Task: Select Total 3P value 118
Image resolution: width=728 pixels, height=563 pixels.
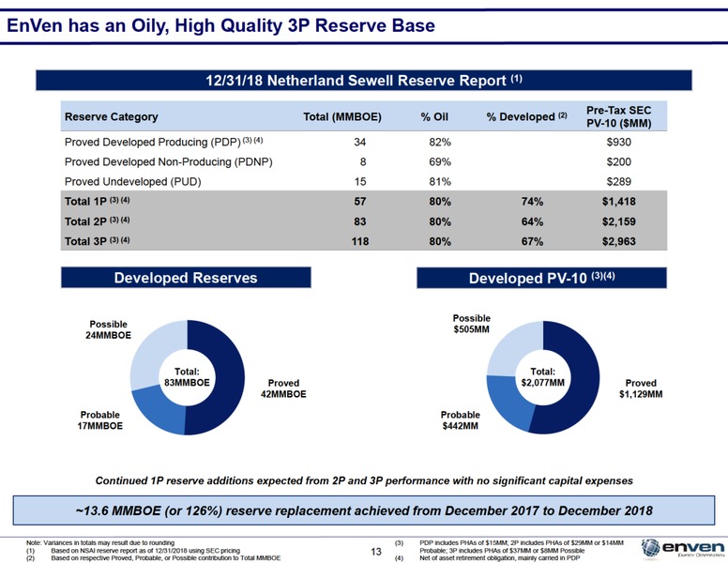Action: [x=360, y=241]
